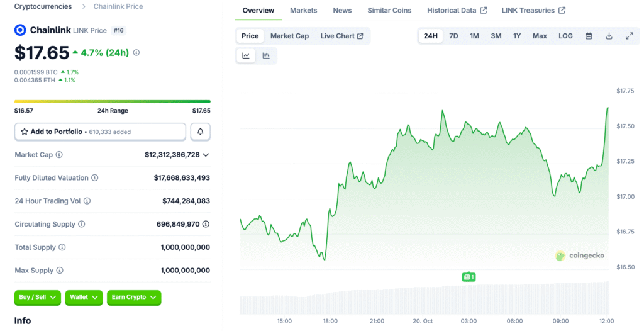Click the news marker badge on chart
This screenshot has width=644, height=331.
[x=469, y=276]
